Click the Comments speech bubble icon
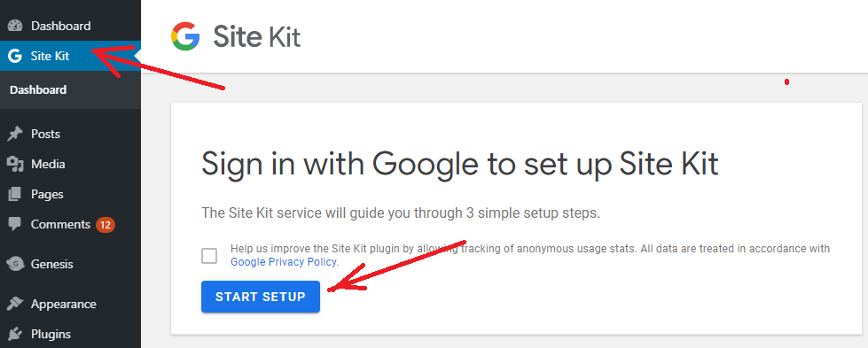The height and width of the screenshot is (348, 868). point(15,224)
